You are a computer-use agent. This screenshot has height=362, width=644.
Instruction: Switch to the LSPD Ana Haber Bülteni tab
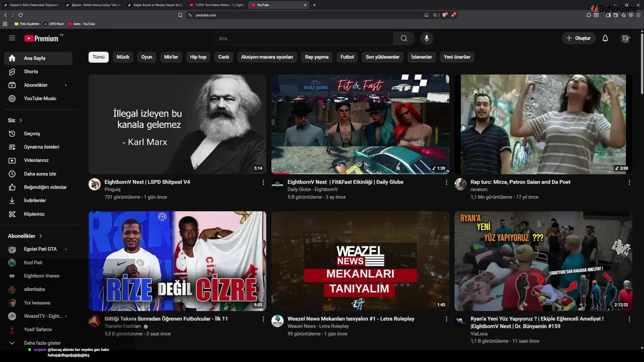[217, 5]
